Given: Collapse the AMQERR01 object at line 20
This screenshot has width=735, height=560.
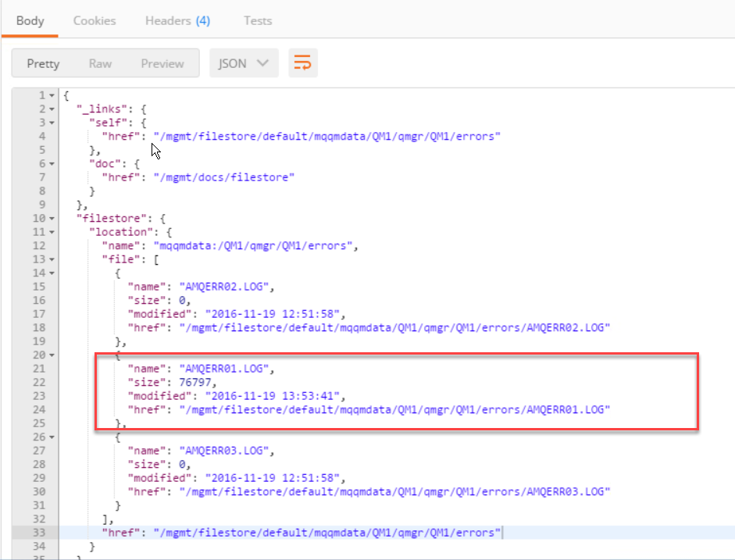Looking at the screenshot, I should (52, 355).
